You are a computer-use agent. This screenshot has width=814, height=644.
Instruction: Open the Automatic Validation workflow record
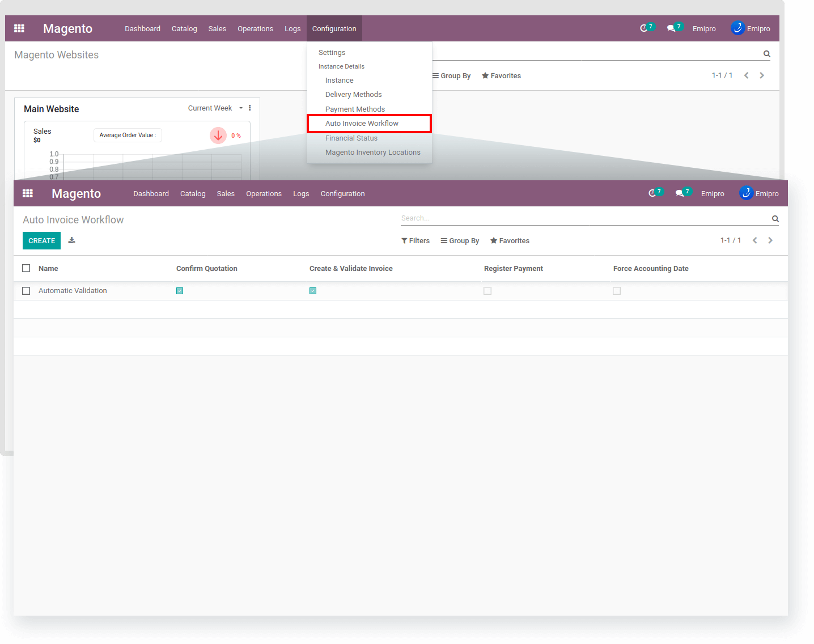click(73, 291)
